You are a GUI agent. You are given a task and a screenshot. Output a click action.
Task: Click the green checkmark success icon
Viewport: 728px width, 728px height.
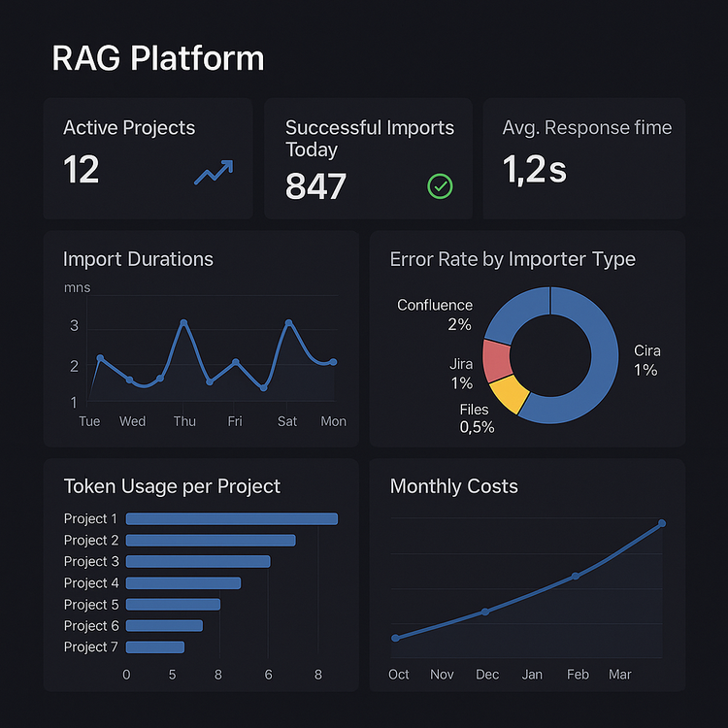(x=440, y=186)
